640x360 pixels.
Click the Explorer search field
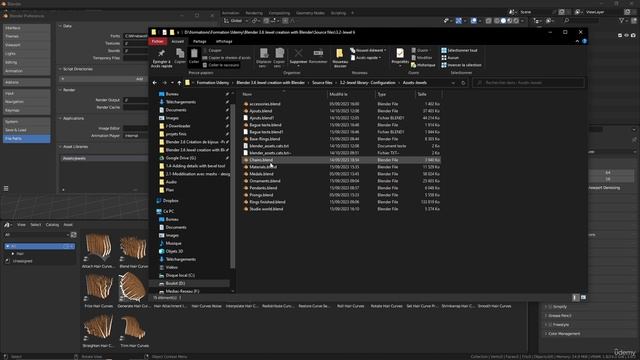pyautogui.click(x=529, y=83)
